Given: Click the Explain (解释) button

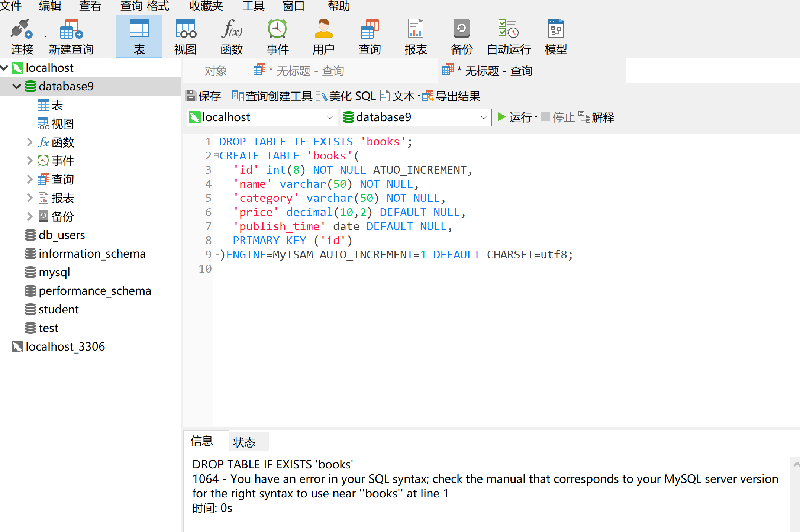Looking at the screenshot, I should (596, 117).
